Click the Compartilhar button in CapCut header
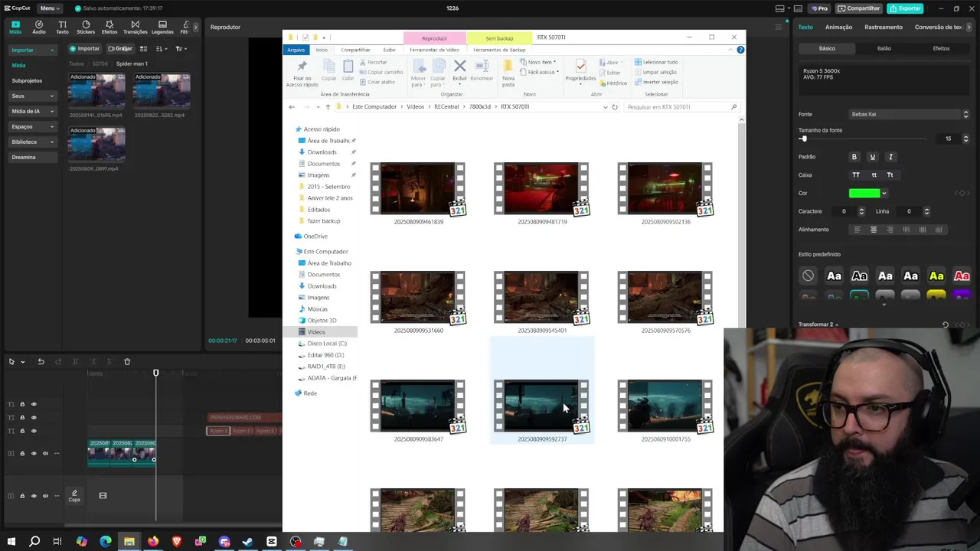Viewport: 980px width, 551px height. (859, 8)
